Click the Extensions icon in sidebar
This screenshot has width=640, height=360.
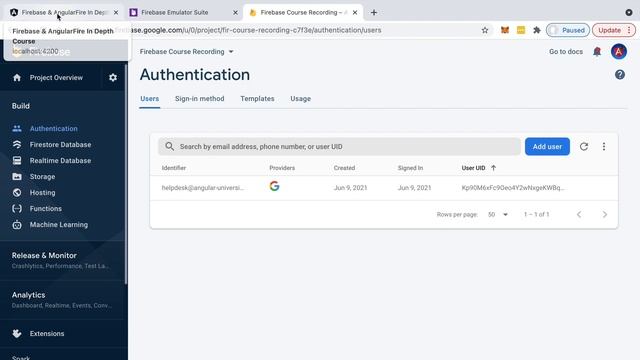(17, 333)
